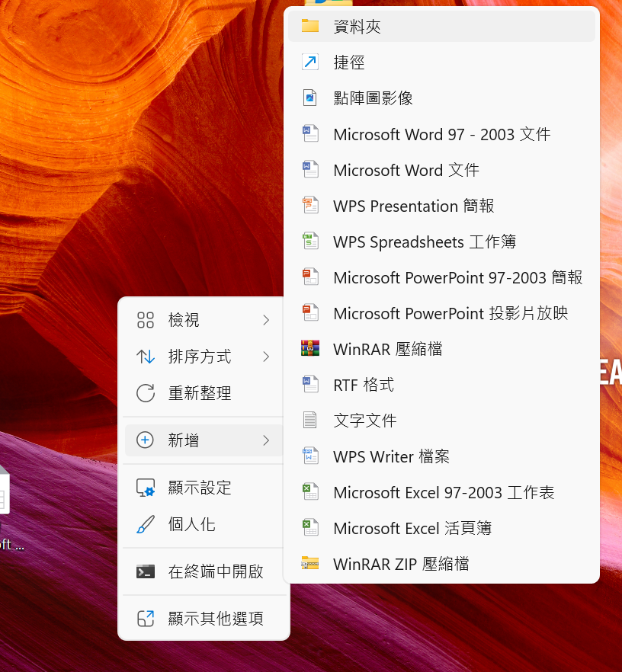
Task: Select Microsoft Word 97 - 2003 文件
Action: (x=441, y=134)
